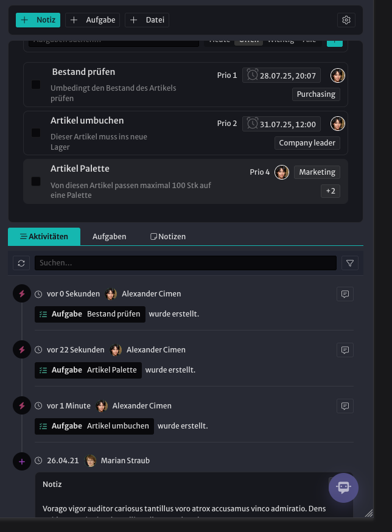The width and height of the screenshot is (392, 532).
Task: Expand the '+2' extra tags badge
Action: pyautogui.click(x=331, y=191)
